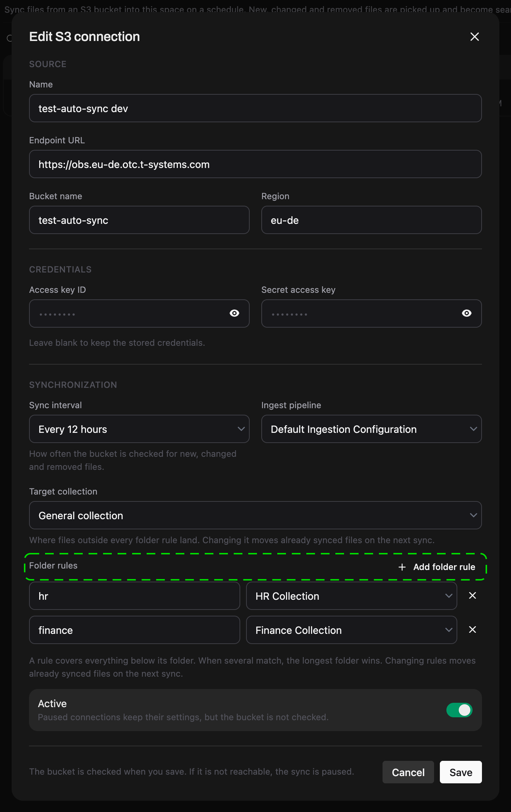Viewport: 511px width, 812px height.
Task: Edit the Region field
Action: [372, 220]
